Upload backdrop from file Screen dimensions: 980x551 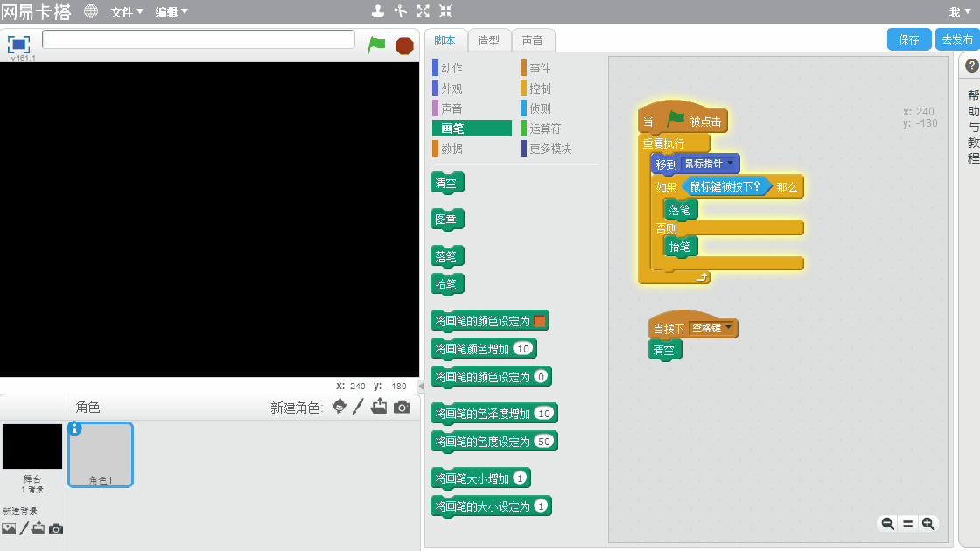pyautogui.click(x=38, y=528)
